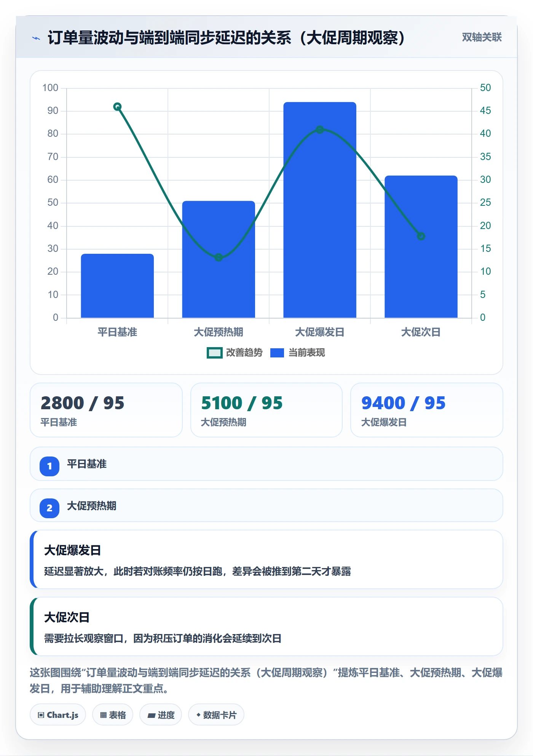This screenshot has width=533, height=756.
Task: Click text 需要拉长观察窗口，因为积压订单的消化会延续到次日
Action: coord(163,638)
